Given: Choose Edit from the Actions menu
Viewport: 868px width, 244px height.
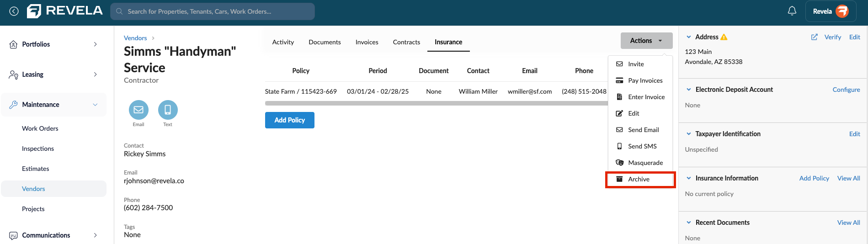Looking at the screenshot, I should pyautogui.click(x=640, y=113).
